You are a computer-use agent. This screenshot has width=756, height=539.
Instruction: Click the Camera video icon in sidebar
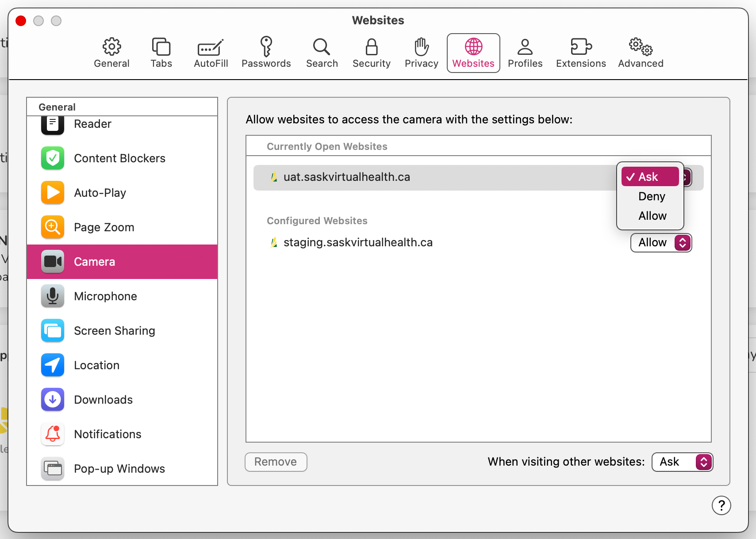53,262
